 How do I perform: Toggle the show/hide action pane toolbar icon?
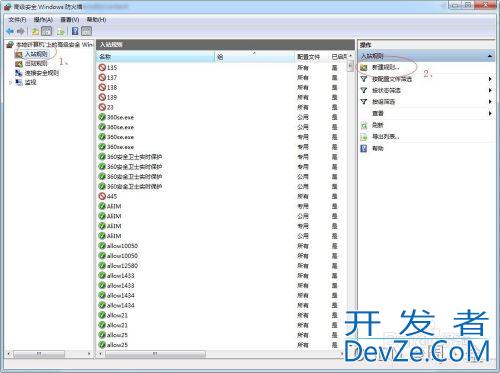86,32
